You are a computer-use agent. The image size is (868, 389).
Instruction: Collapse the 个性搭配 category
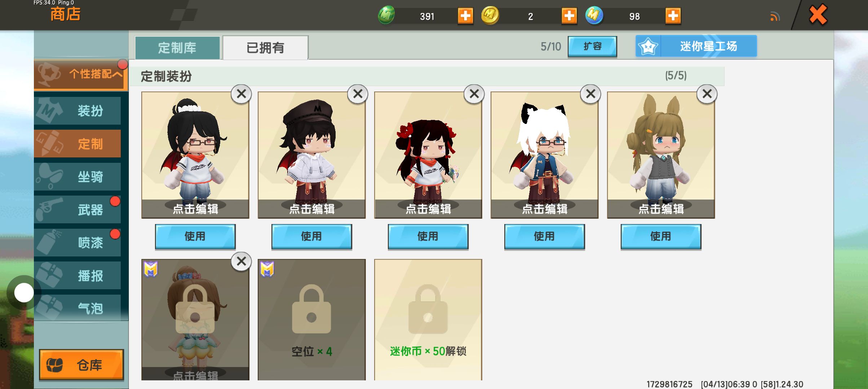click(x=81, y=74)
